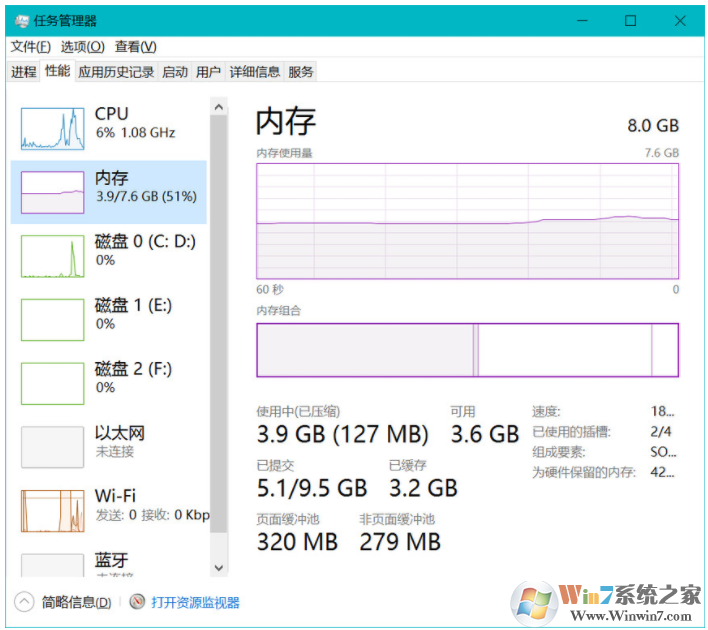Switch to the 详细信息 tab
This screenshot has width=708, height=630.
[254, 72]
